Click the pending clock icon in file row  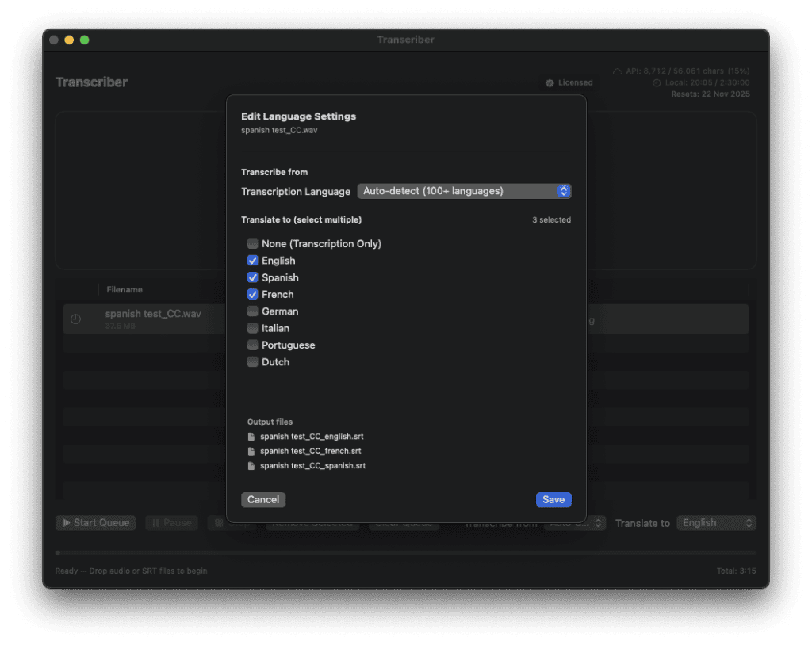[75, 319]
